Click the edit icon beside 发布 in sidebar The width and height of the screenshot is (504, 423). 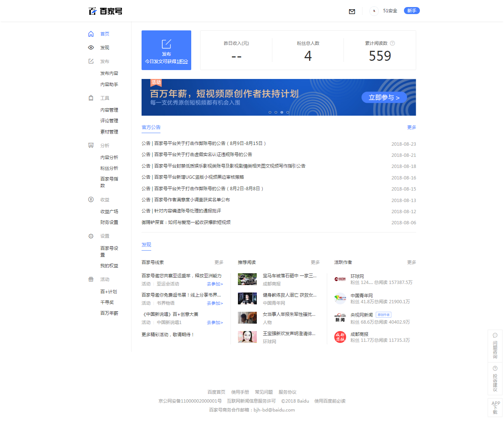(x=91, y=61)
